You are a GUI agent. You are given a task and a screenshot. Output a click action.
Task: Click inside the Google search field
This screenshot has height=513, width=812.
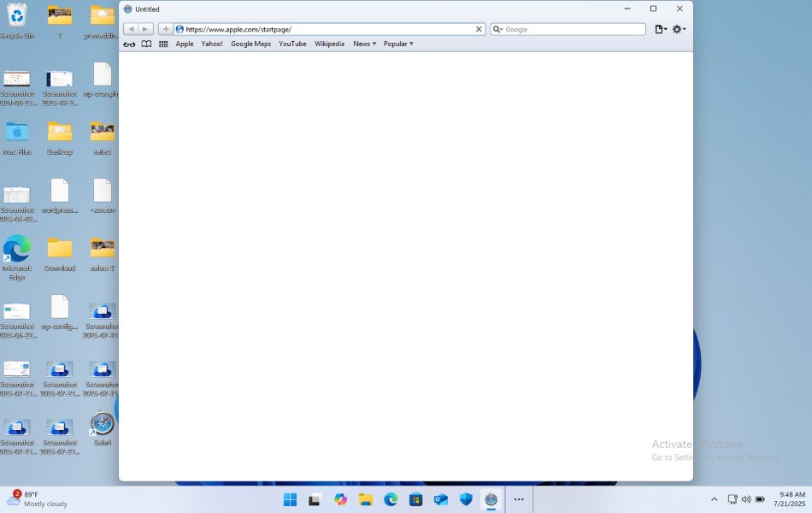(x=573, y=29)
